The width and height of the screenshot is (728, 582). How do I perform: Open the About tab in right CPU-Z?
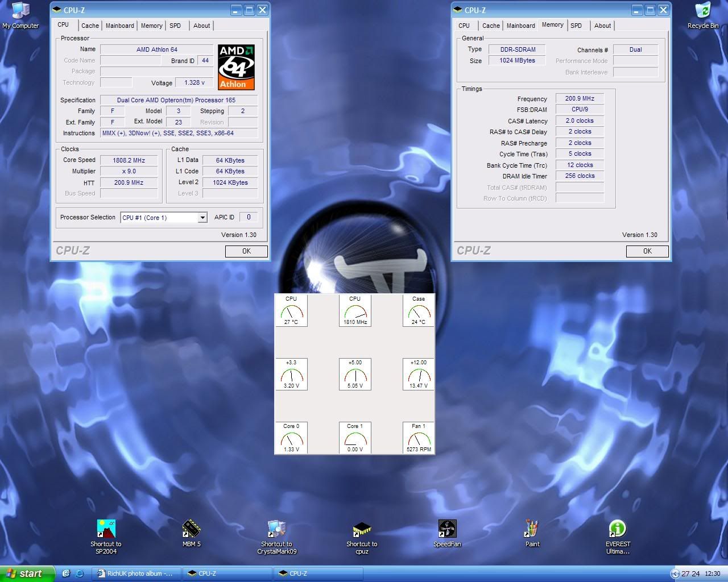602,26
